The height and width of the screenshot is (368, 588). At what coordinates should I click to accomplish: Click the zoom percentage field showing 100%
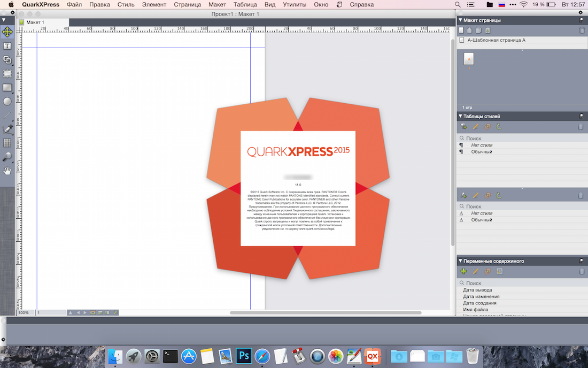26,312
